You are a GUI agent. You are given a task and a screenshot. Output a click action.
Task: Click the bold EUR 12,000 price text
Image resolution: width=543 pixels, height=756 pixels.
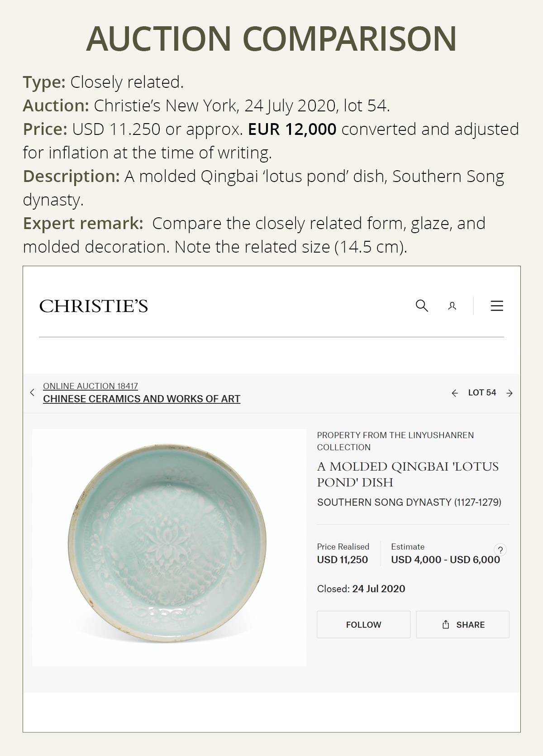coord(292,129)
